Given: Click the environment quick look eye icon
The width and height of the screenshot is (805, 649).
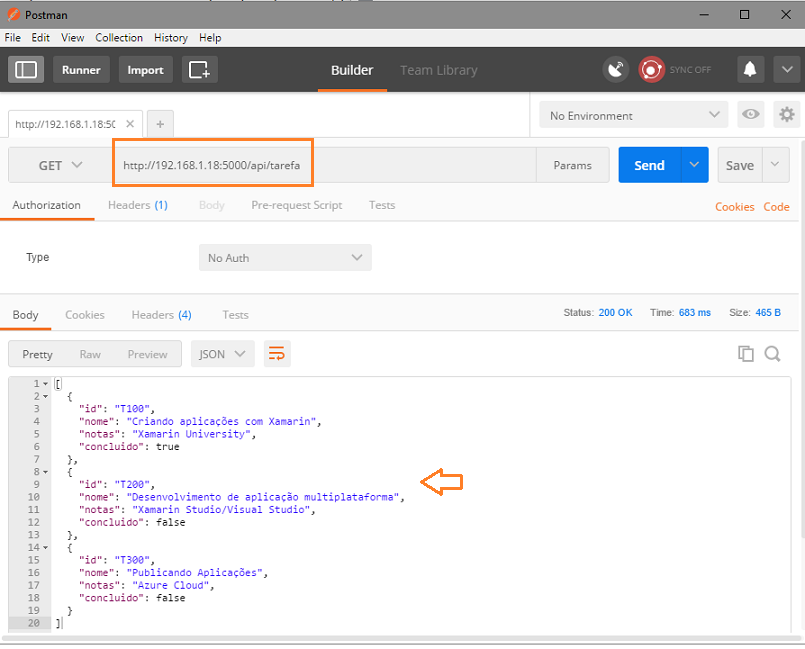Looking at the screenshot, I should (751, 114).
